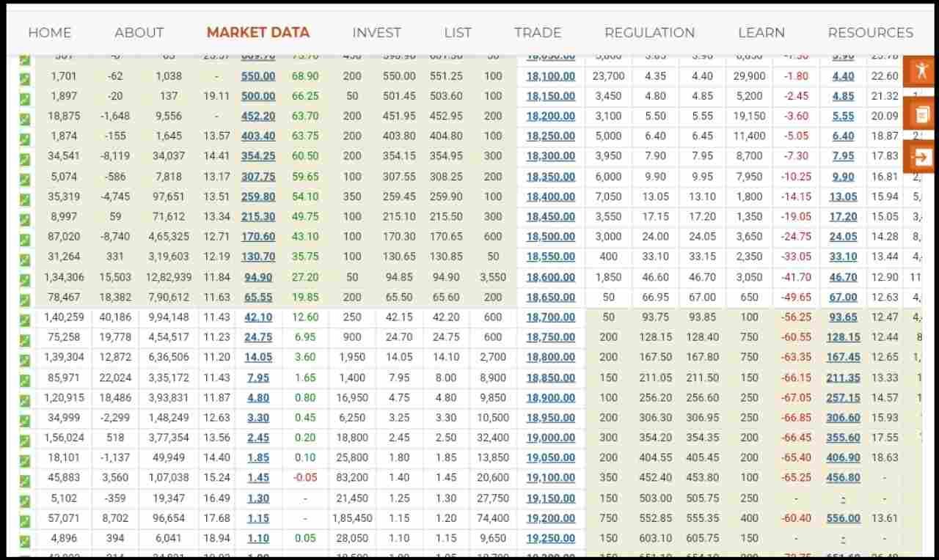Screen dimensions: 939x560
Task: Open the chart icon for the 18,500.00 strike row
Action: point(25,239)
